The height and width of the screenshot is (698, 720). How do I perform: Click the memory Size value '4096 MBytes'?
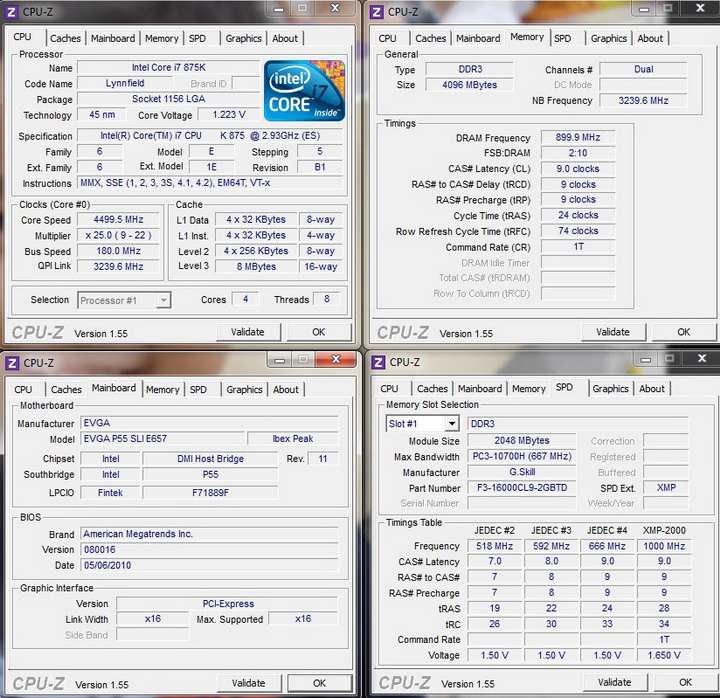tap(469, 84)
